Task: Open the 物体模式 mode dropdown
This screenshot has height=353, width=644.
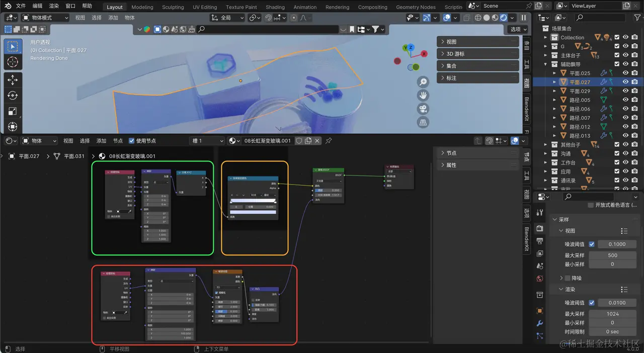Action: [x=45, y=18]
